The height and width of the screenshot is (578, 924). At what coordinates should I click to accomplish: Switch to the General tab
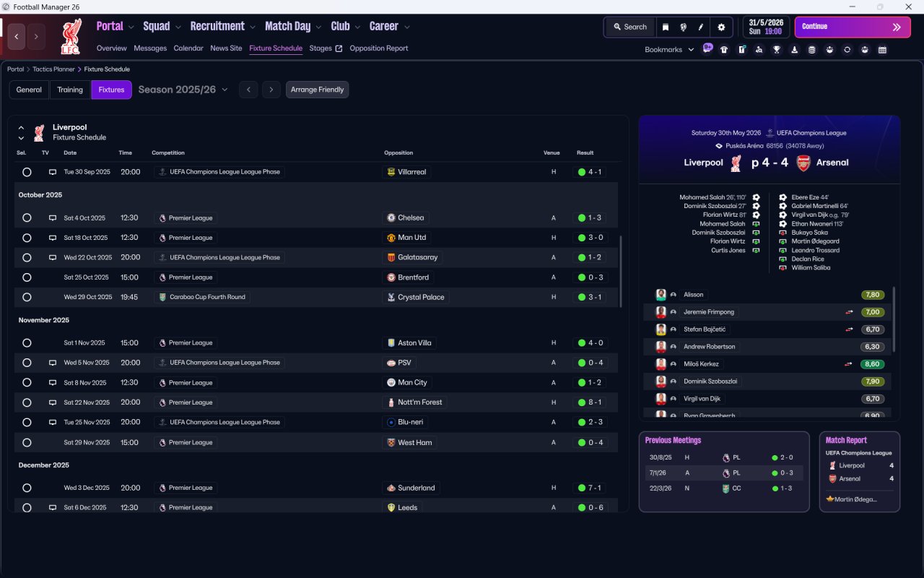coord(29,90)
